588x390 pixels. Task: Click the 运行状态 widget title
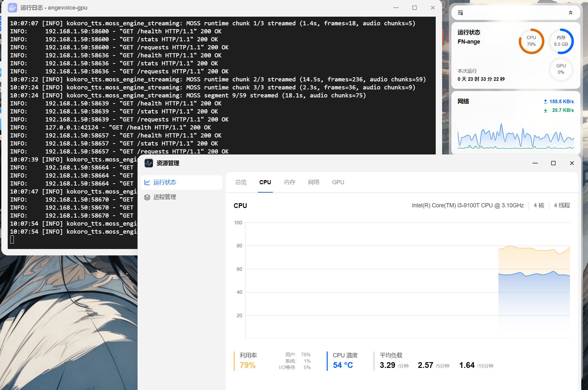(469, 32)
